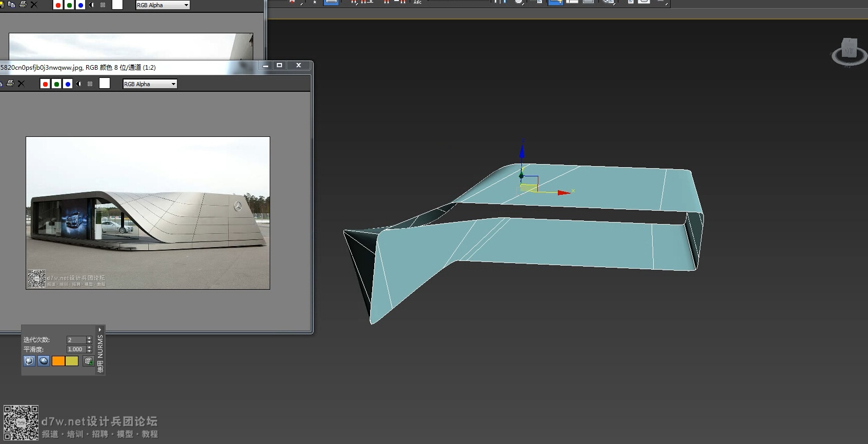Toggle isoline display icon in NURMS panel
Screen dimensions: 868x444
44,361
